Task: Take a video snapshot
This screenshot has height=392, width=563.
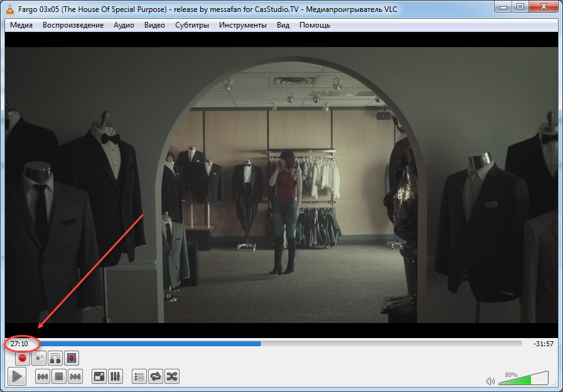Action: 39,358
